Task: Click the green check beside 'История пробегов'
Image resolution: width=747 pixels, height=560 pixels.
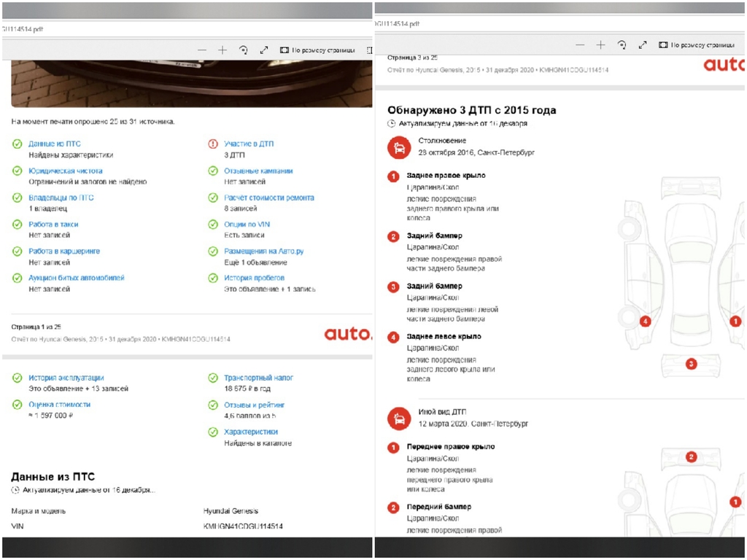Action: click(213, 278)
